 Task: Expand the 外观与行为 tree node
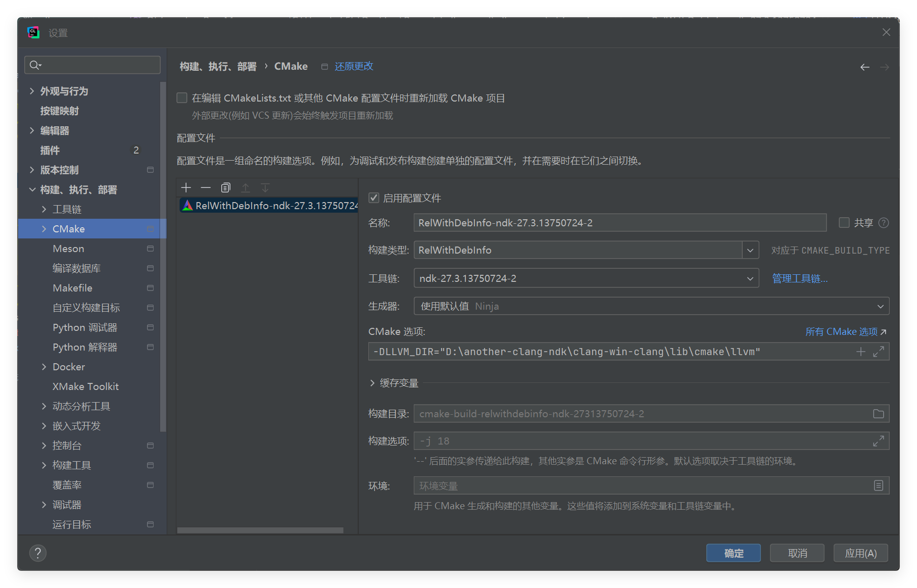pos(32,91)
